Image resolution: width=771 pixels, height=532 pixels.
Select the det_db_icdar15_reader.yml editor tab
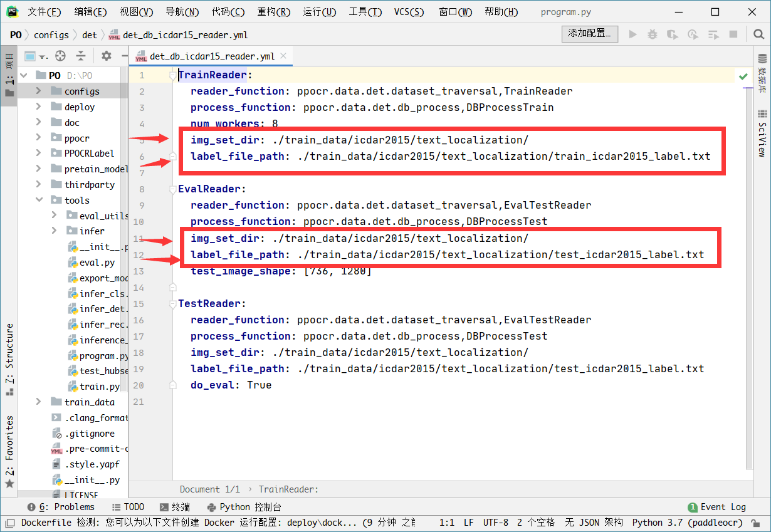point(211,56)
